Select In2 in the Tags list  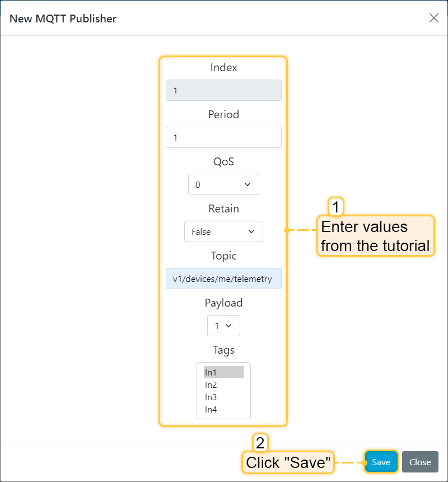point(223,385)
